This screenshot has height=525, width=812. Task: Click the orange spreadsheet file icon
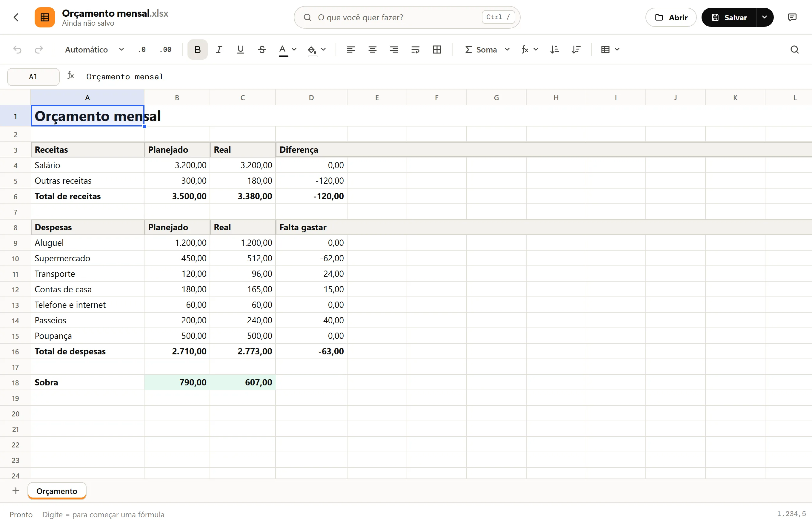[x=45, y=17]
